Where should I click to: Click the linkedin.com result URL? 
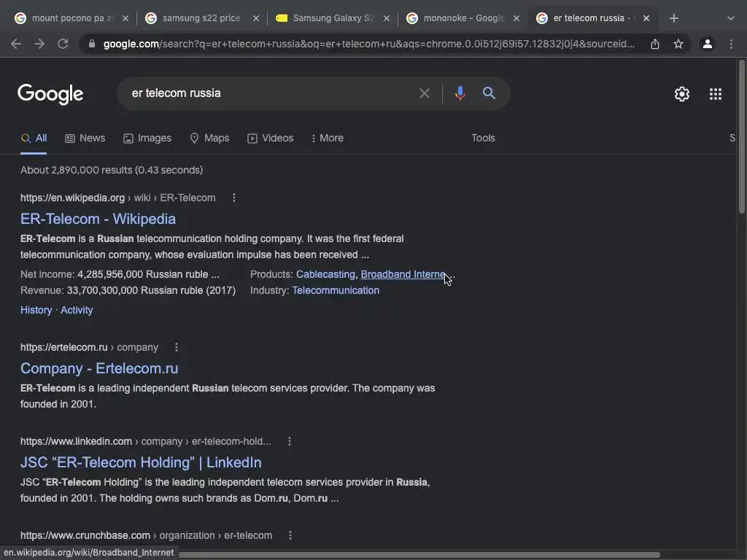[146, 441]
